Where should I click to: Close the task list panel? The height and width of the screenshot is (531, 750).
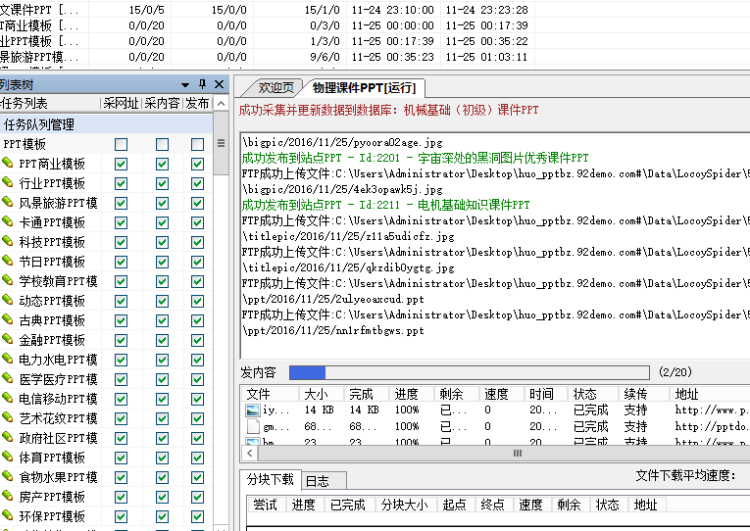click(x=221, y=84)
